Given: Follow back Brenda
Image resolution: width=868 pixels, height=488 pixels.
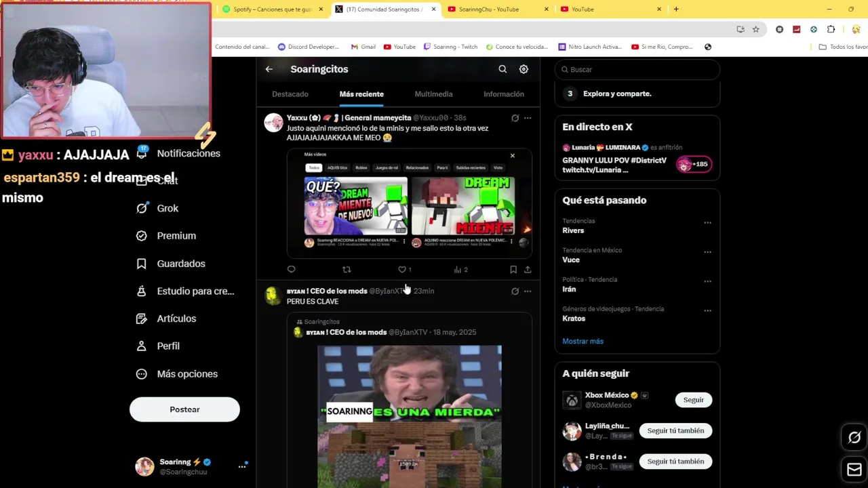Looking at the screenshot, I should [x=675, y=462].
